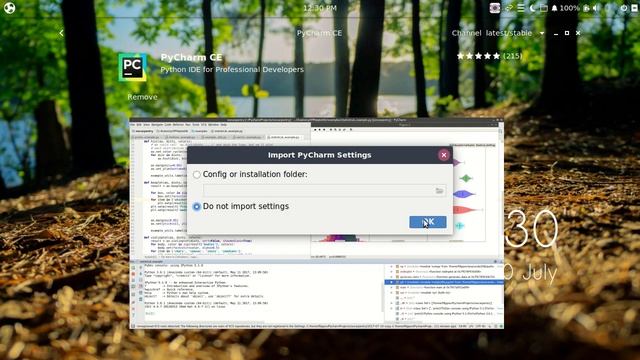Open the Budgie menu icon in the top panel
The width and height of the screenshot is (640, 360).
click(x=9, y=8)
